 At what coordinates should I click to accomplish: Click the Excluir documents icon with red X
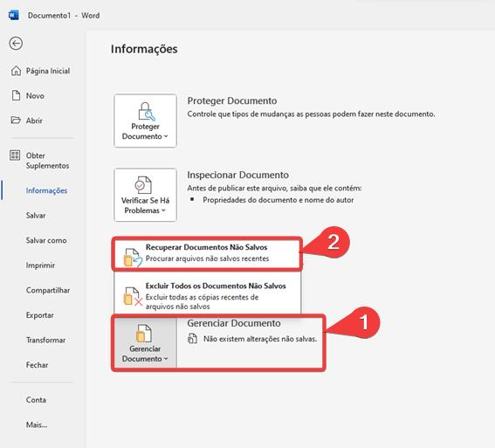pyautogui.click(x=133, y=296)
